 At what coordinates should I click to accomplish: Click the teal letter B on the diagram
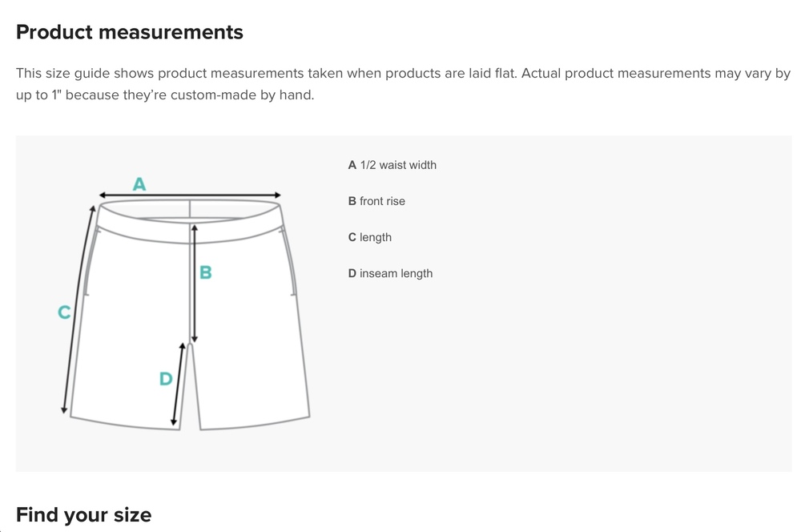pyautogui.click(x=205, y=272)
